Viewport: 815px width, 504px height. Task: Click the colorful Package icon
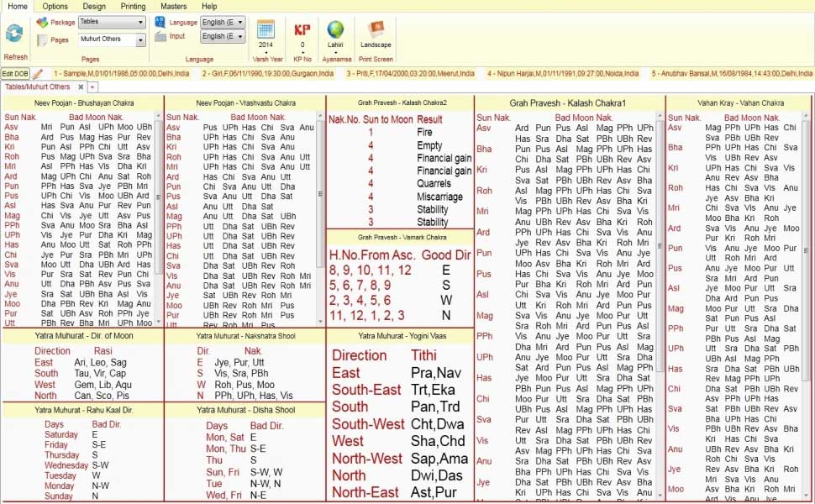(x=42, y=23)
